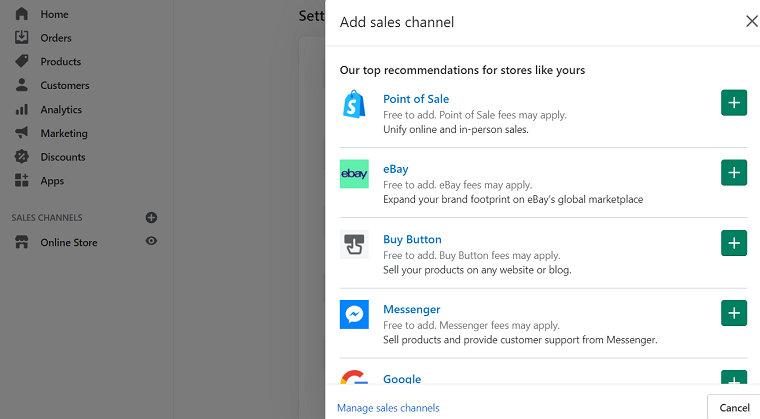Open Online Store sales channel

click(x=69, y=242)
